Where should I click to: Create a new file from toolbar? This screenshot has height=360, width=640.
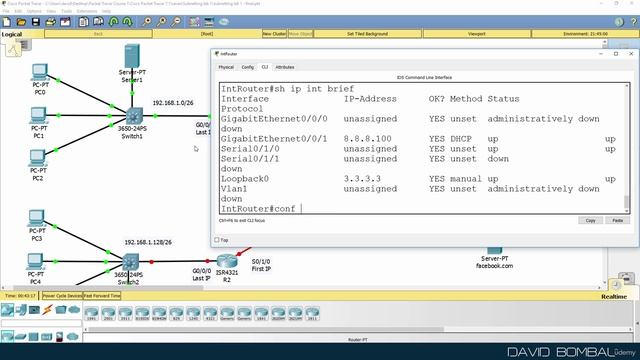pyautogui.click(x=7, y=22)
